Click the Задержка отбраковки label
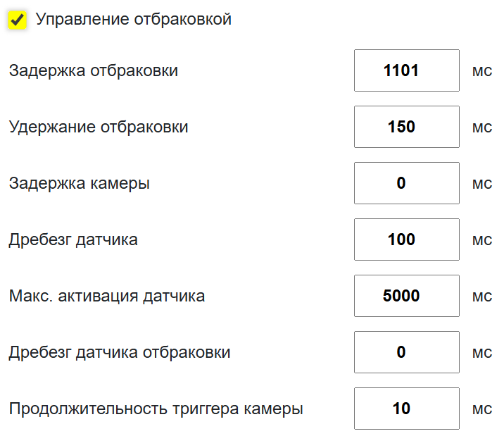Viewport: 504px width, 436px height. point(93,70)
